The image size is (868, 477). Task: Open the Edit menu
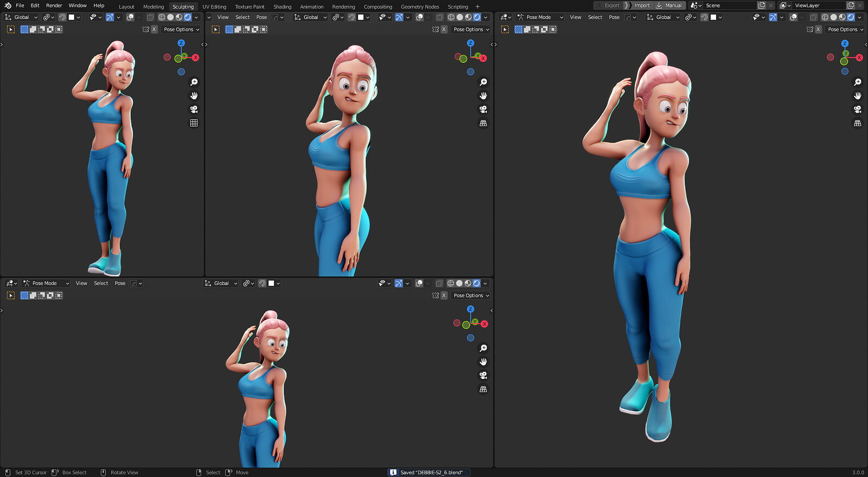[x=35, y=5]
